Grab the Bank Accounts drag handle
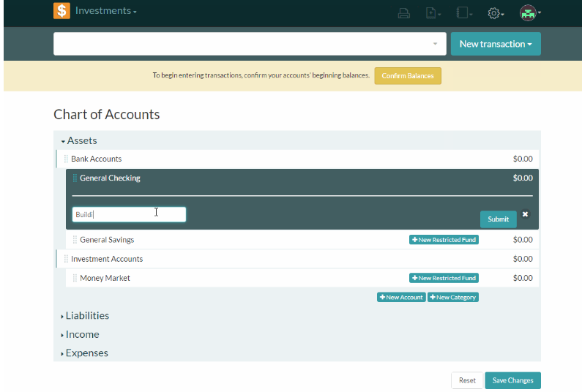 66,159
